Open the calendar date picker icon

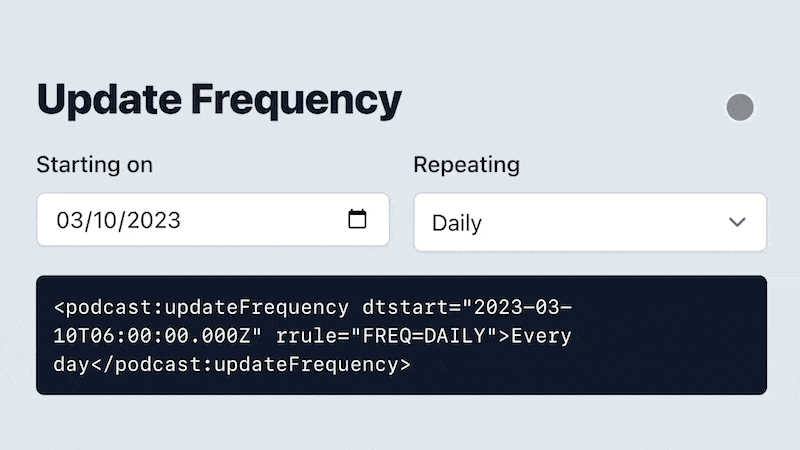357,219
